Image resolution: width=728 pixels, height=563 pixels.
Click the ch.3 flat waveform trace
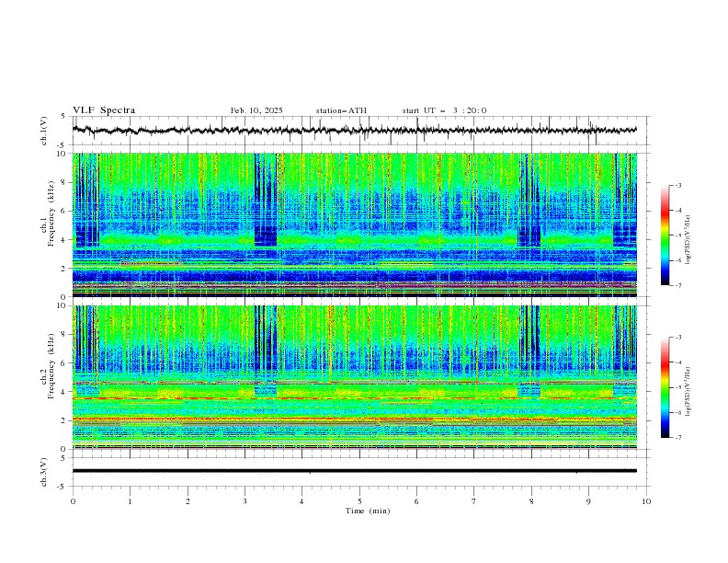(355, 471)
